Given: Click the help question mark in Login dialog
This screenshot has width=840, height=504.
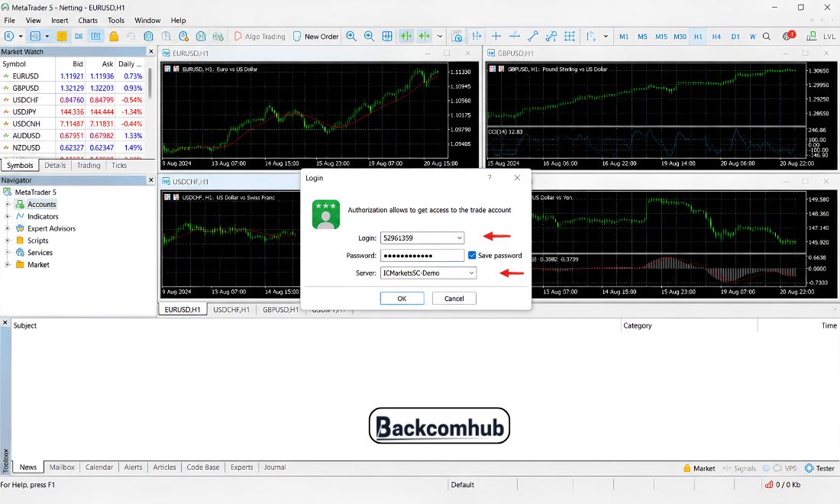Looking at the screenshot, I should point(489,178).
